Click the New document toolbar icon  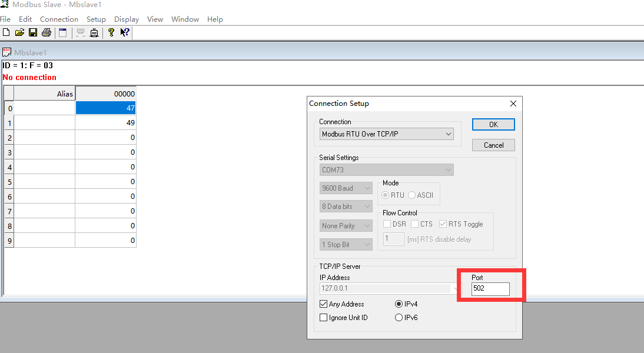6,32
